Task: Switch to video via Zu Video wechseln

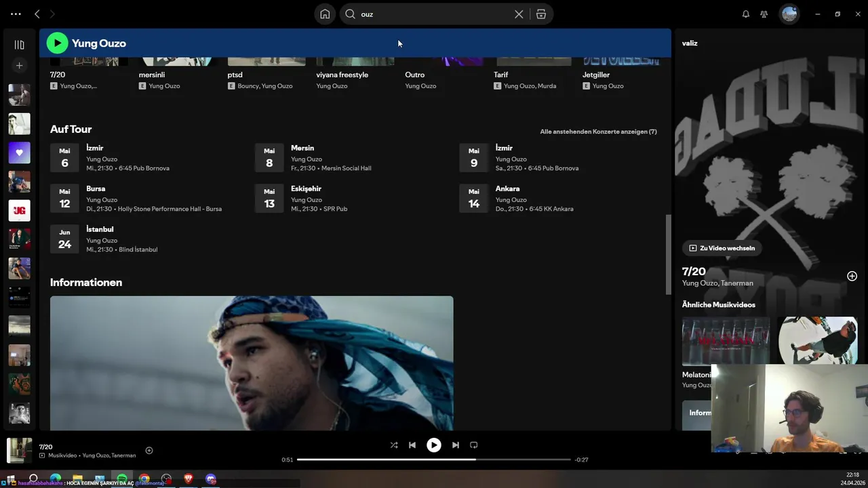Action: (722, 248)
